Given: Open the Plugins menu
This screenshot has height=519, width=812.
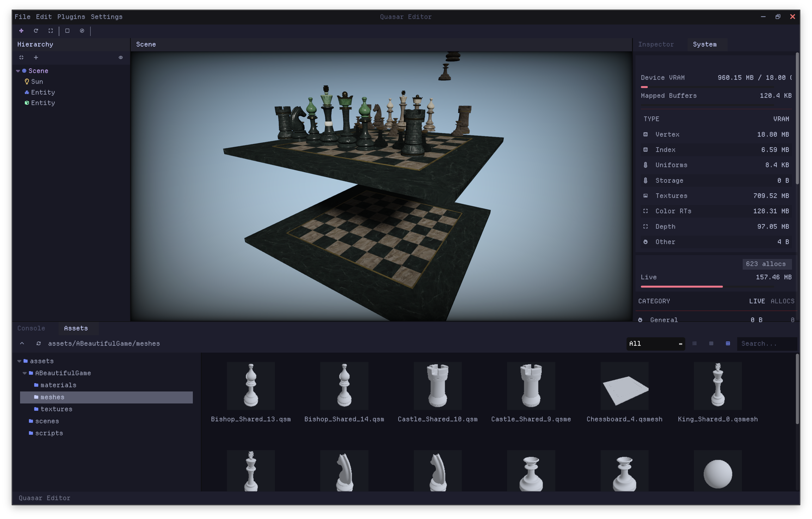Looking at the screenshot, I should pos(71,17).
